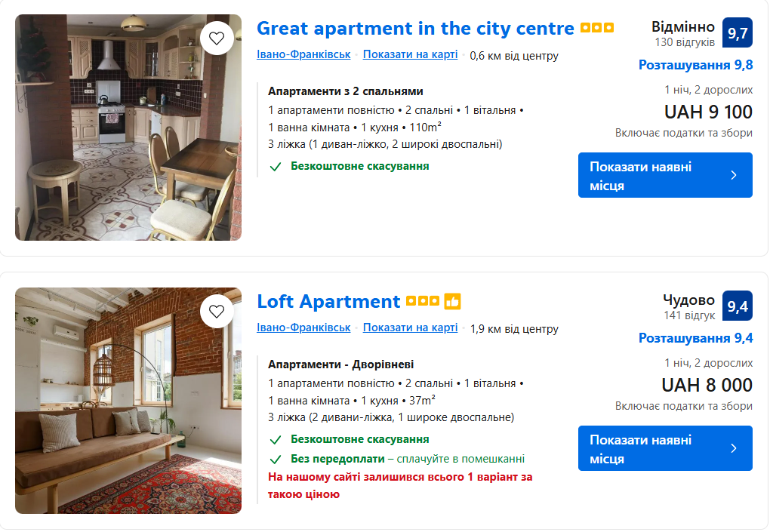The image size is (770, 532).
Task: Open the Loft Apartment listing title
Action: point(328,302)
